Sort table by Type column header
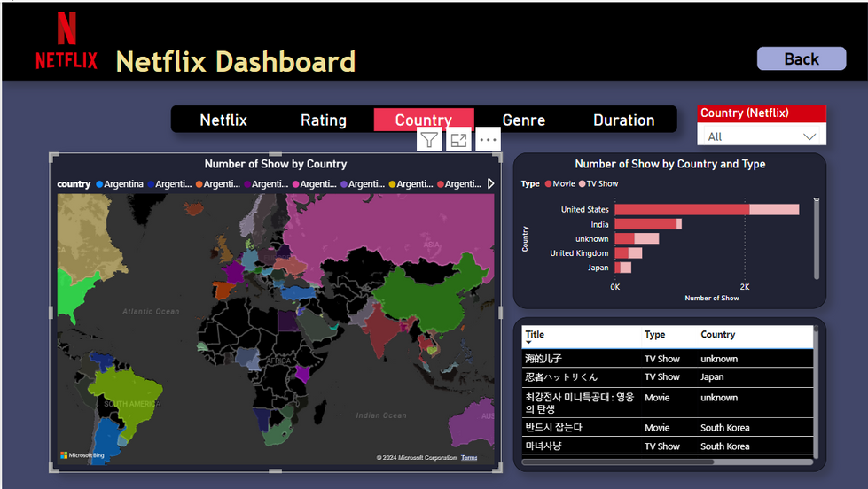 655,335
